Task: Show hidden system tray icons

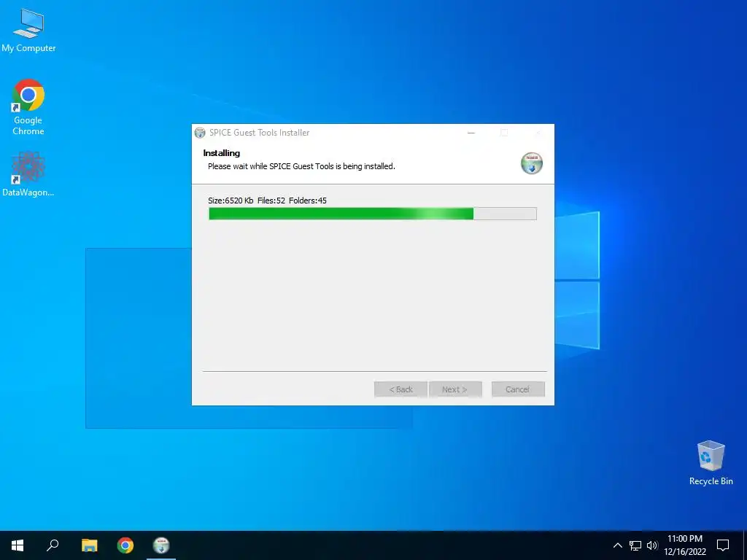Action: [x=617, y=545]
